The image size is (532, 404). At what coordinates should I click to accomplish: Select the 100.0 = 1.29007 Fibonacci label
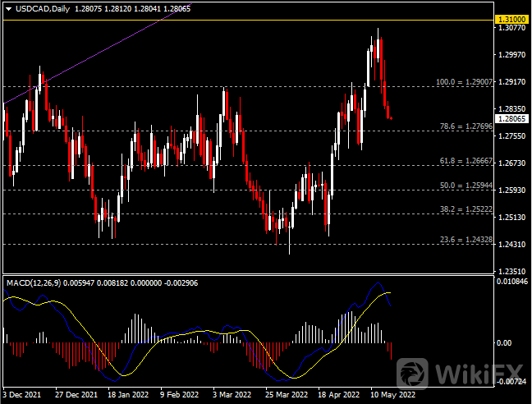coord(465,83)
